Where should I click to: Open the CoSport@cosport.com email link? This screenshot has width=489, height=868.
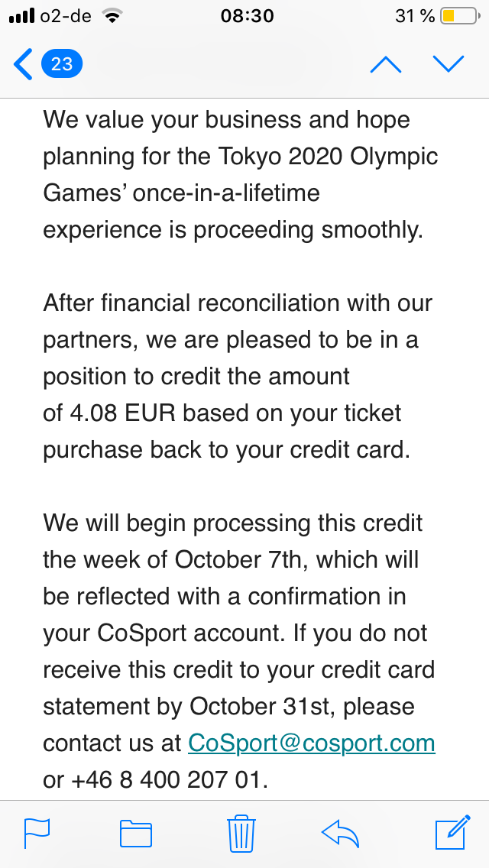[x=311, y=743]
